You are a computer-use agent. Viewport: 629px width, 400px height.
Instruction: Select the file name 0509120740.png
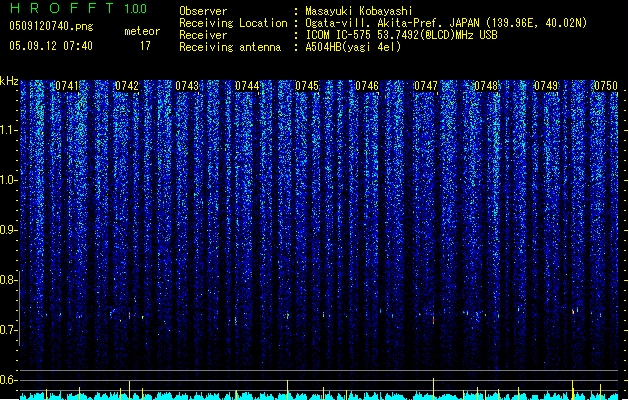51,26
